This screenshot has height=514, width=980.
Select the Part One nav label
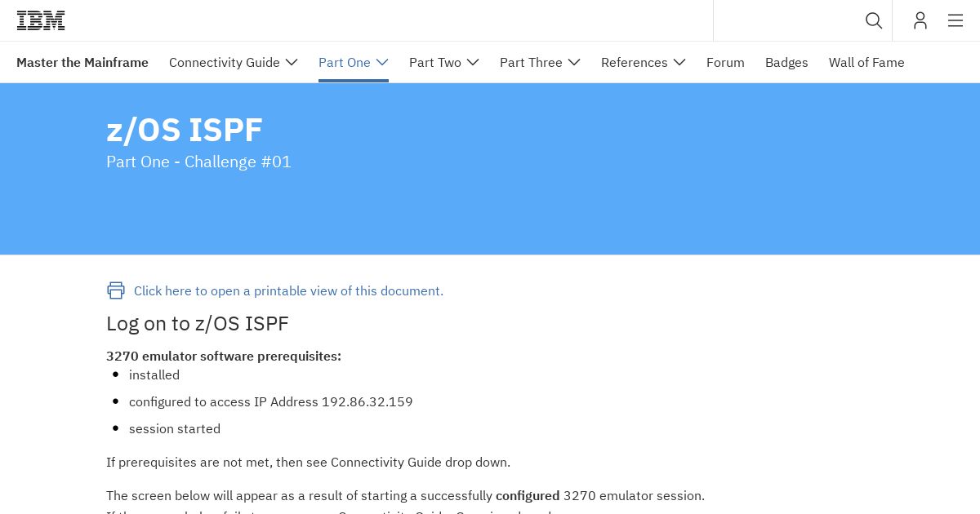click(345, 62)
